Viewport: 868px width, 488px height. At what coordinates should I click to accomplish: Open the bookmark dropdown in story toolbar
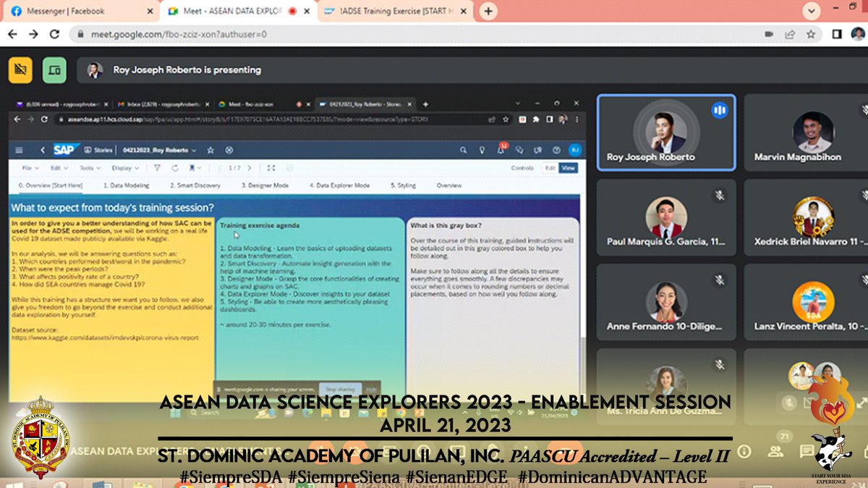coord(195,168)
